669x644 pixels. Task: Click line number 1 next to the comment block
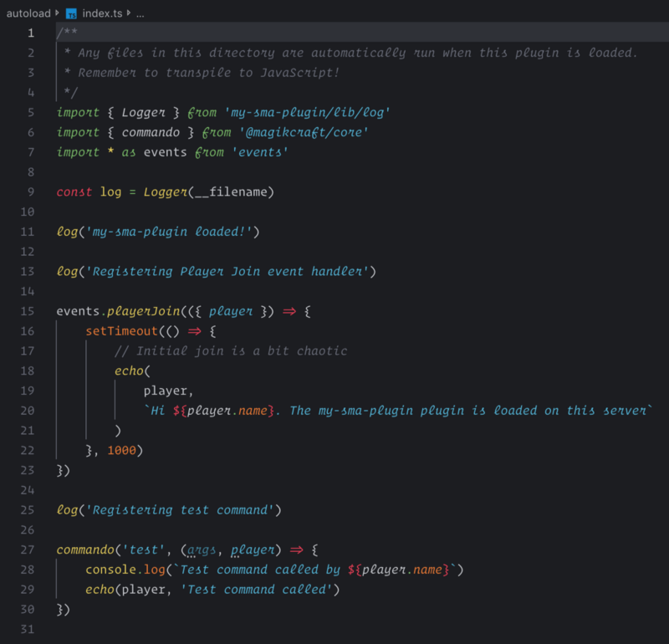coord(30,32)
